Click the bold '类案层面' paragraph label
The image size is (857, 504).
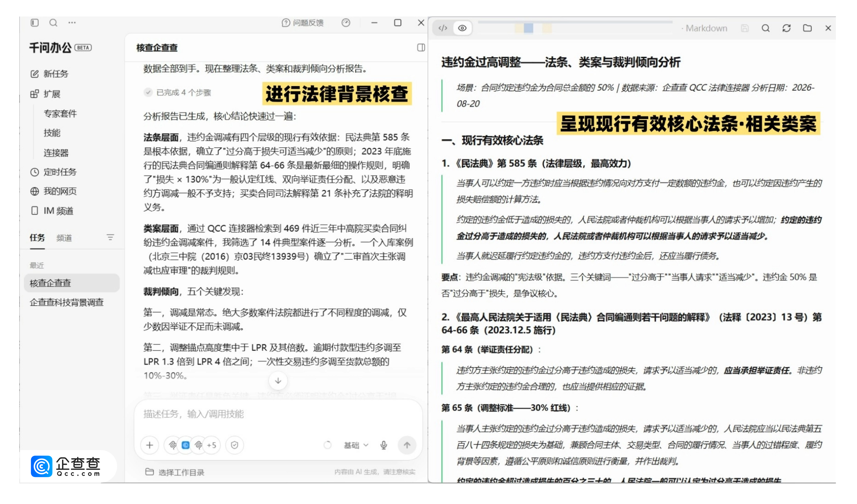161,228
